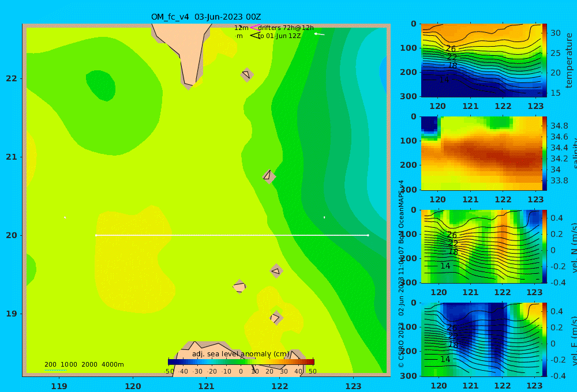Viewport: 577px width, 392px height.
Task: Click the cyan 200m depth contour legend line
Action: pos(55,370)
